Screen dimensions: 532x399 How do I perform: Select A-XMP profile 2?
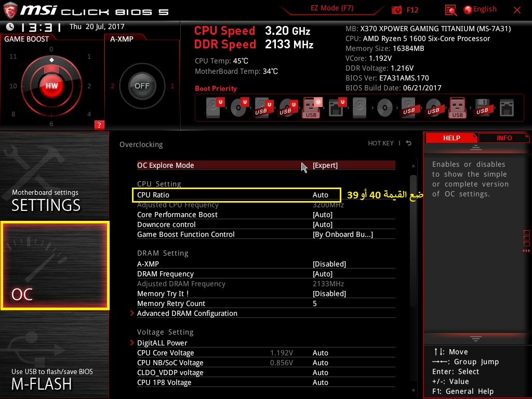[x=112, y=86]
